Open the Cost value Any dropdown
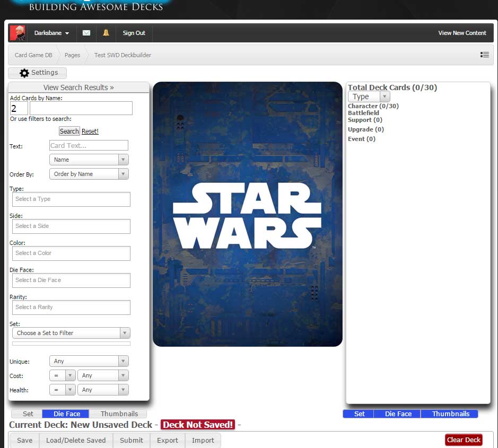The width and height of the screenshot is (498, 448). point(103,375)
